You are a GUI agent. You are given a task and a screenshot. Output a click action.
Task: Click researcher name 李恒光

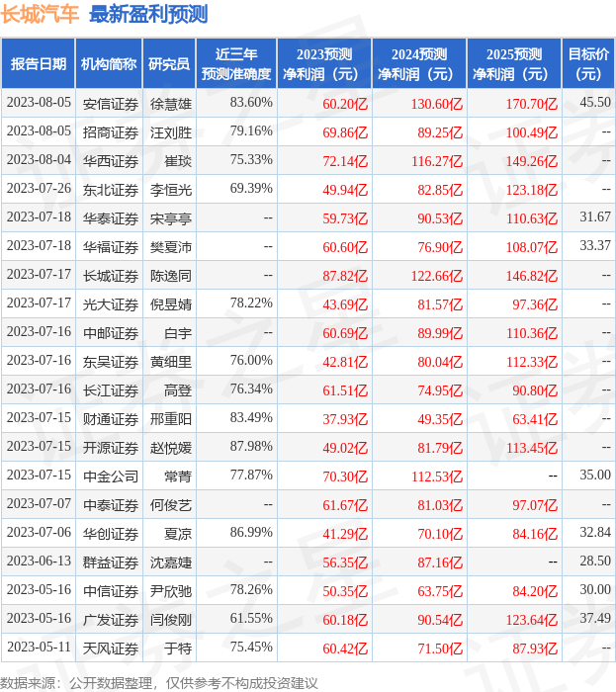click(x=171, y=190)
